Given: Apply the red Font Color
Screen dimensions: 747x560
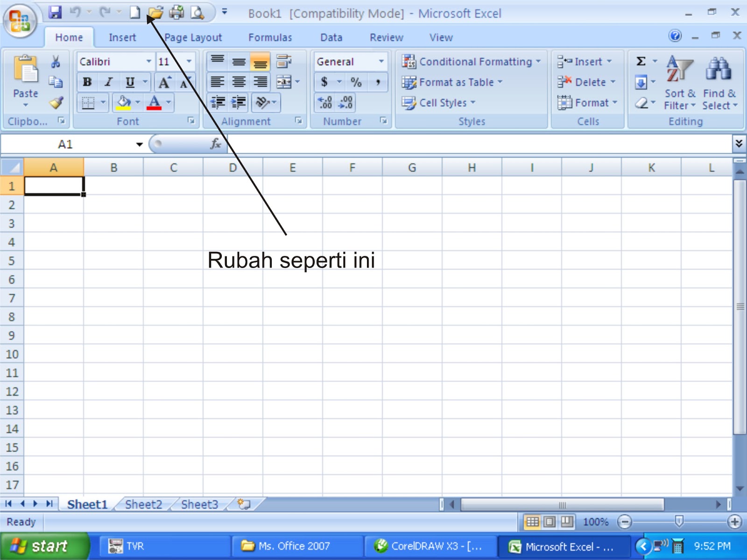Looking at the screenshot, I should [154, 103].
